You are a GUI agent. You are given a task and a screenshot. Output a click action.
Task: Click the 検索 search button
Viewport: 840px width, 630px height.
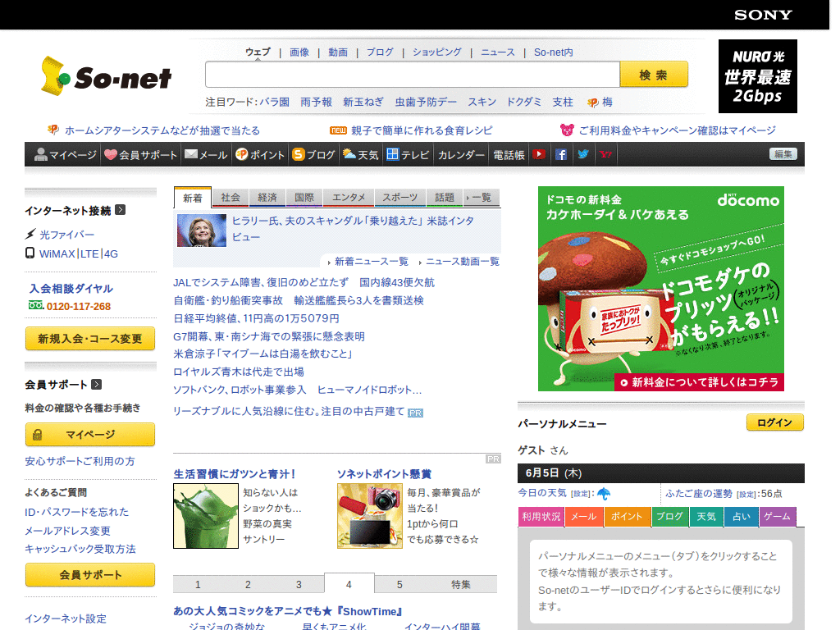pos(654,74)
